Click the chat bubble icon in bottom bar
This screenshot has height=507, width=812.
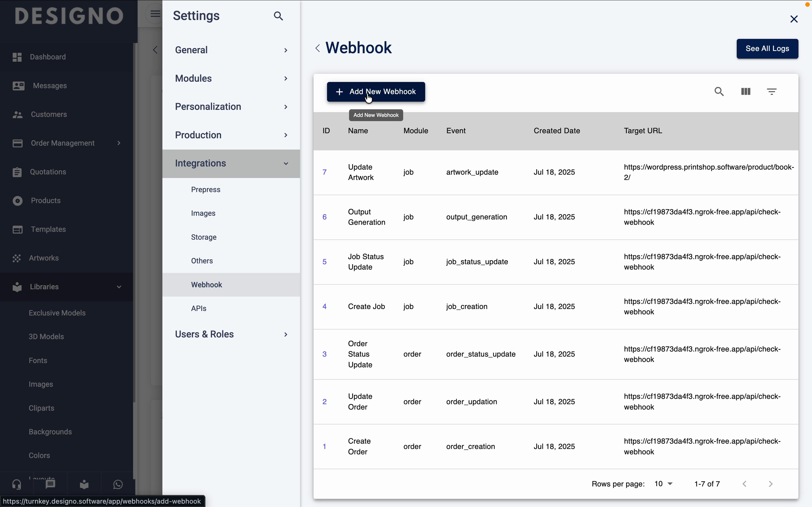point(50,484)
